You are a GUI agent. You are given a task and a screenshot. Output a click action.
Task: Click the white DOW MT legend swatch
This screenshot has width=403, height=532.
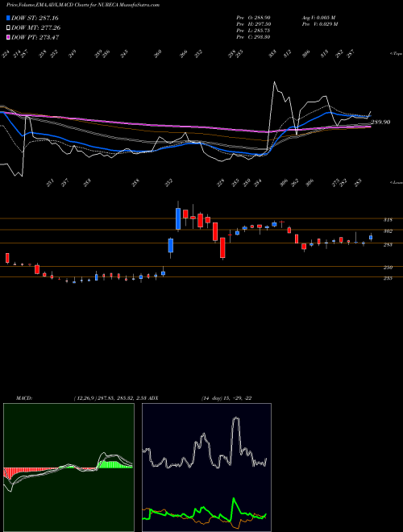point(9,27)
